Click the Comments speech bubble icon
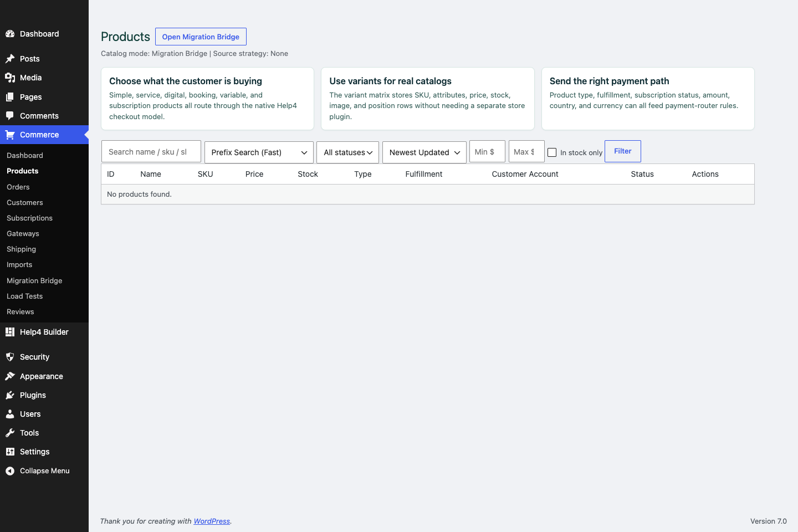The image size is (798, 532). click(10, 116)
